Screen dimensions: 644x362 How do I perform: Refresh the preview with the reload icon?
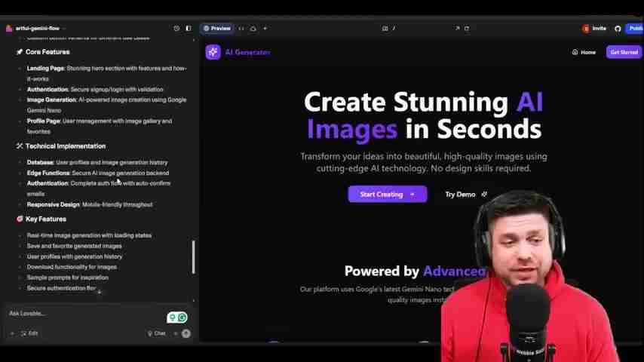pos(467,29)
